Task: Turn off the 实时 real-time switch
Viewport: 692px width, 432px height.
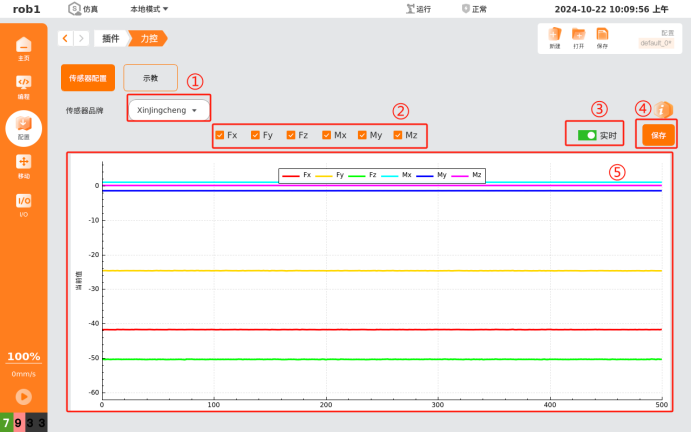Action: 587,134
